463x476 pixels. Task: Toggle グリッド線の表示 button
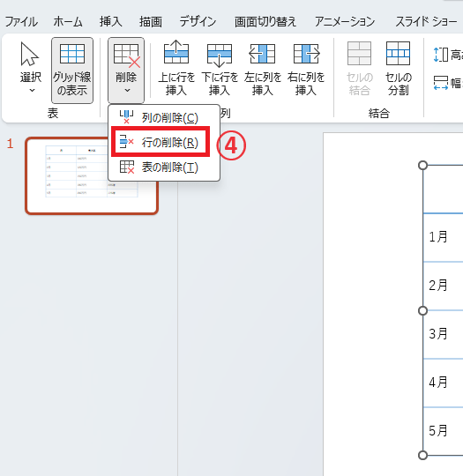72,71
